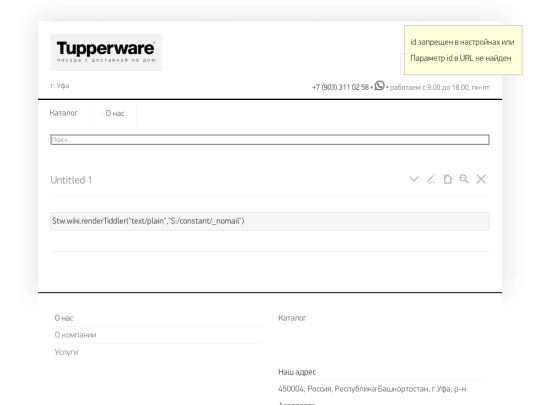Viewport: 540px width, 405px height.
Task: Edit the Untitled 1 tiddler with pencil icon
Action: click(431, 179)
